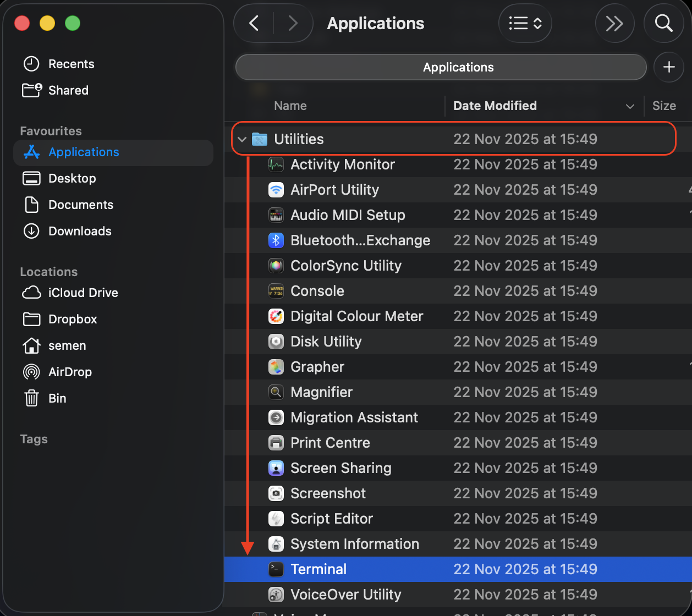Select the Console app icon
Screen dimensions: 692x616
tap(276, 291)
